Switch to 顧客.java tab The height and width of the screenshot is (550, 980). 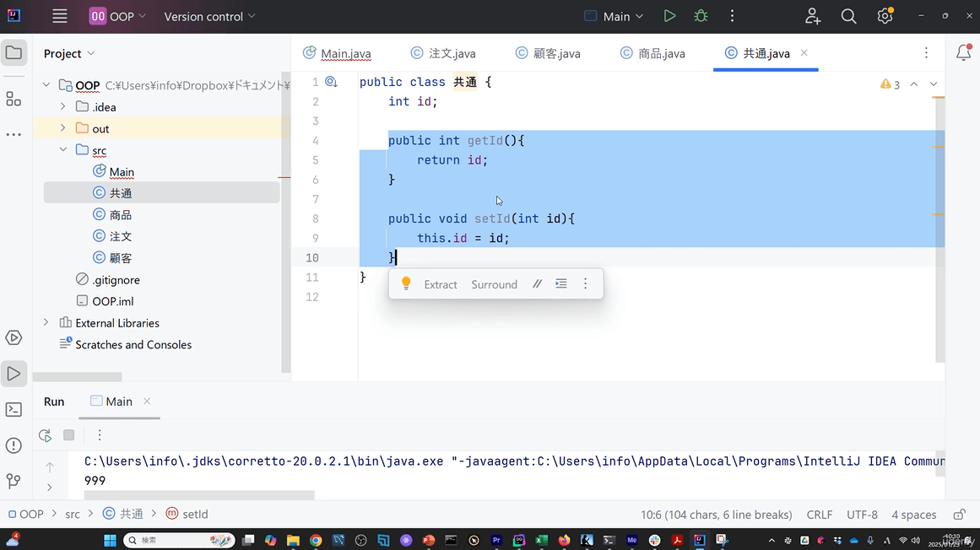(x=548, y=54)
